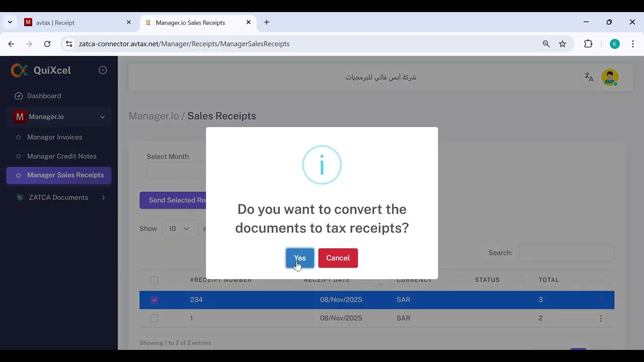Toggle the select-all checkbox in the header
The height and width of the screenshot is (362, 644).
click(x=154, y=280)
